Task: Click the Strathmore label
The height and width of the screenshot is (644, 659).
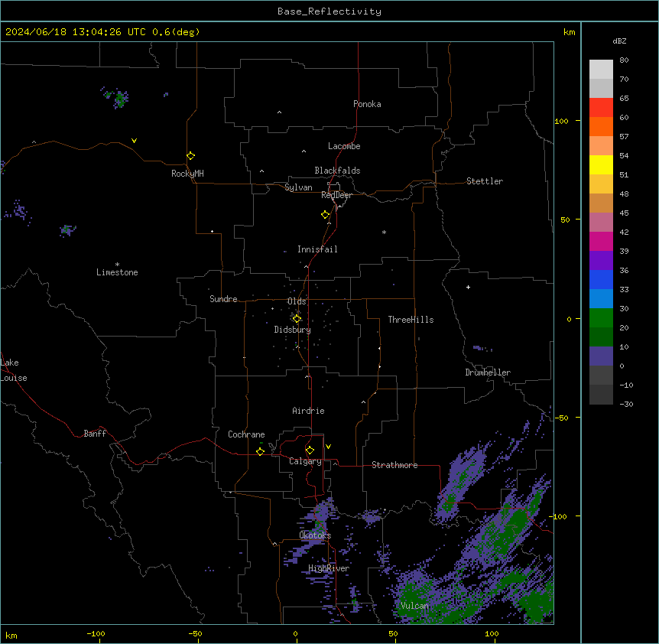Action: (x=394, y=465)
